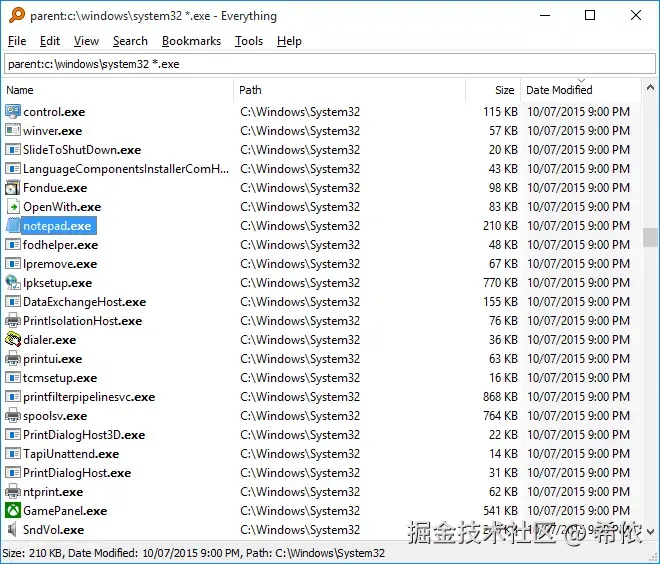Select the SlideToShutDown.exe icon

click(13, 149)
